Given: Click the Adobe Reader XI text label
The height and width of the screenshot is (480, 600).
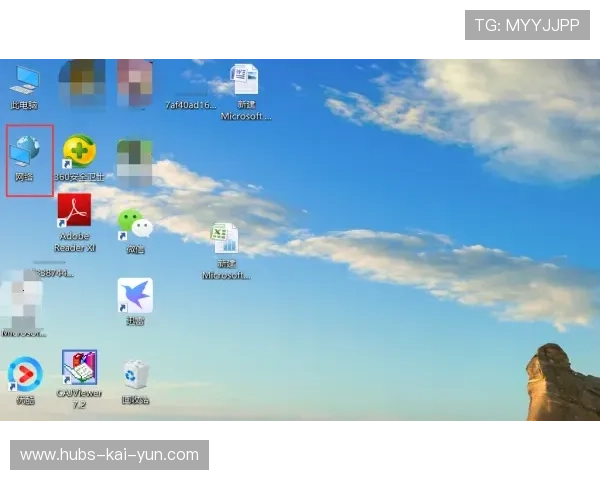Looking at the screenshot, I should point(75,242).
